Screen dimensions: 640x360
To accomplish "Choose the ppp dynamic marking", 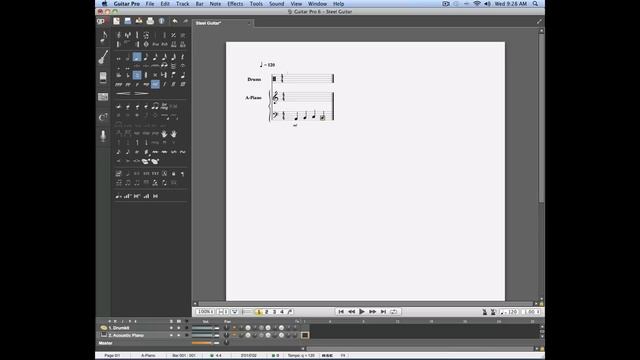I will [118, 84].
